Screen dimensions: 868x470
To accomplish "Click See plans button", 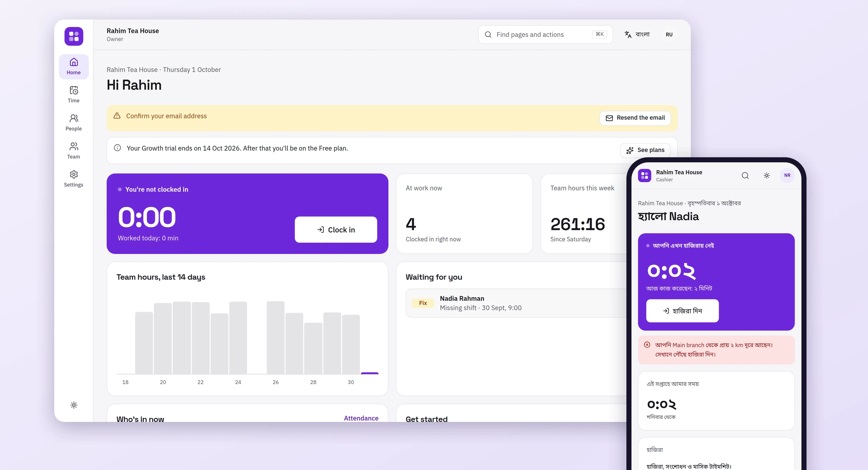I will [x=645, y=150].
